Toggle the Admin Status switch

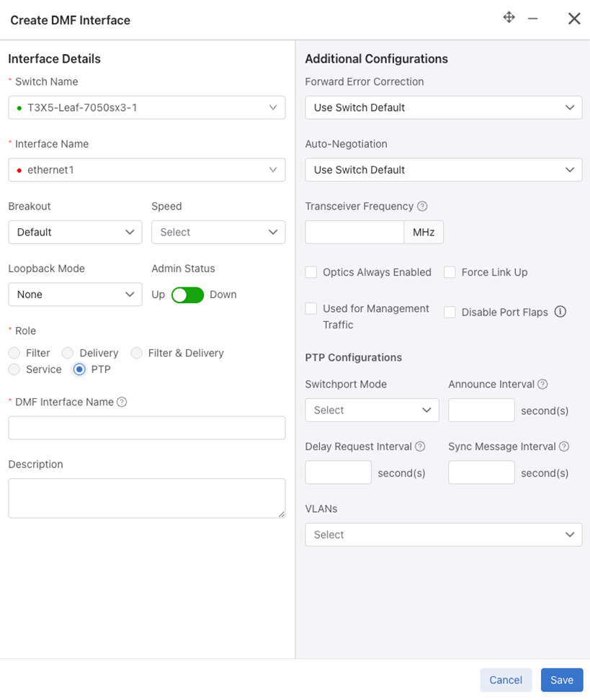(x=187, y=295)
